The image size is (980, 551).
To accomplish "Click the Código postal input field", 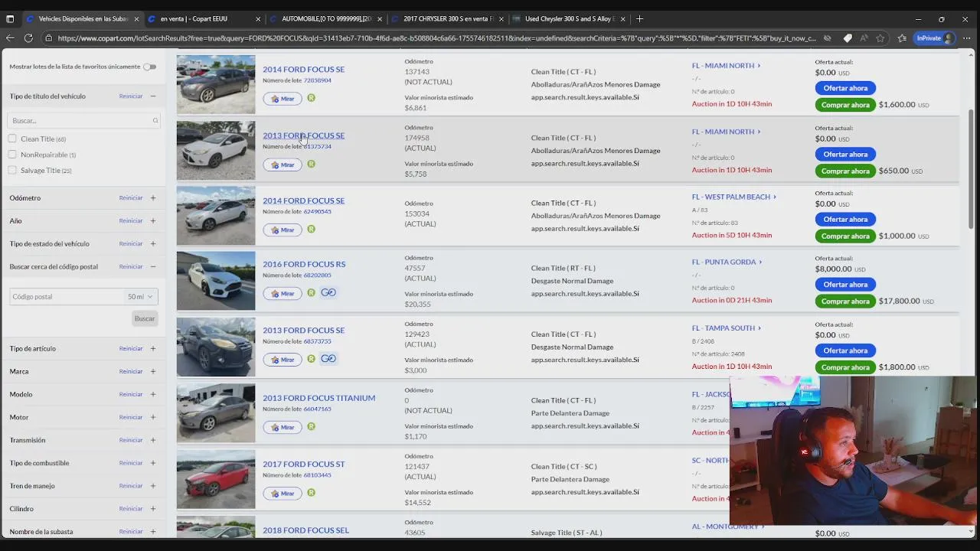I will (67, 296).
